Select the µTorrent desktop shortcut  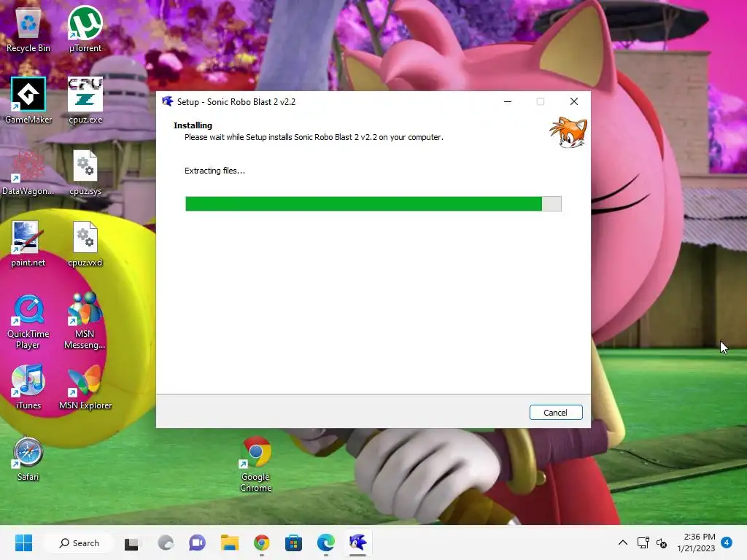click(85, 29)
